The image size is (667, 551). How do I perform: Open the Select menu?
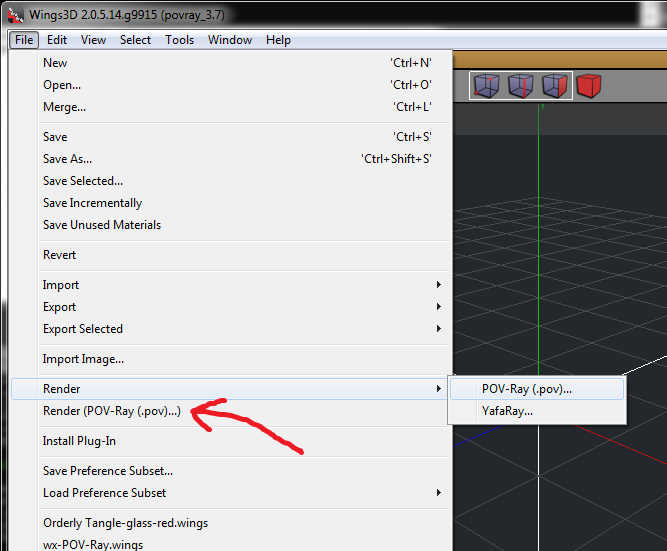(135, 40)
